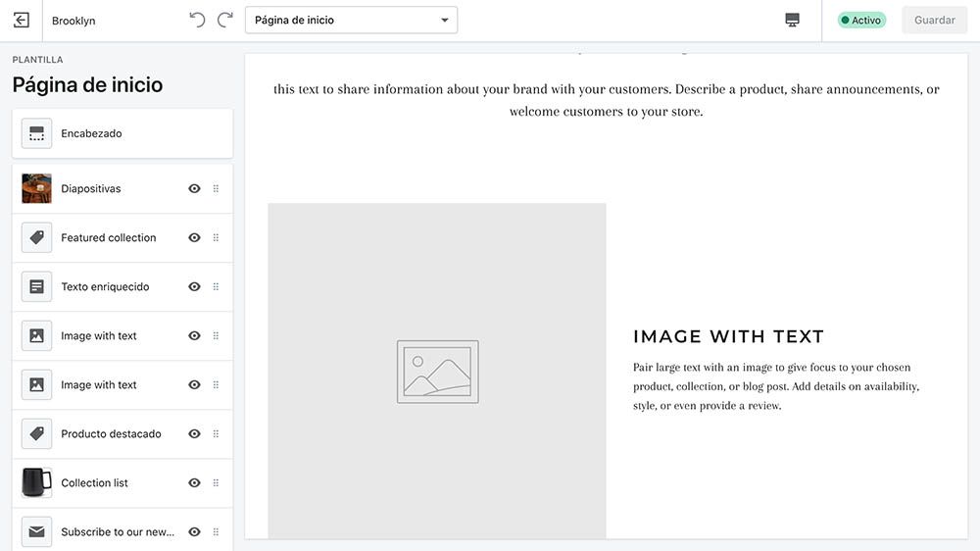Select the Featured collection label
The width and height of the screenshot is (980, 551).
[108, 237]
